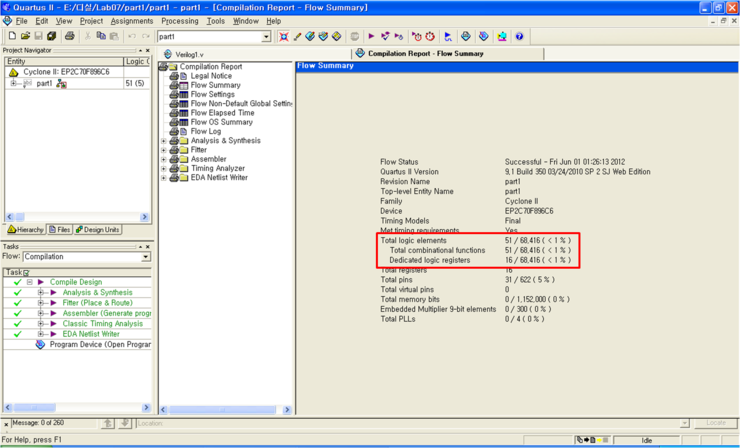This screenshot has width=740, height=448.
Task: Expand the Analysis & Synthesis report folder
Action: point(164,141)
